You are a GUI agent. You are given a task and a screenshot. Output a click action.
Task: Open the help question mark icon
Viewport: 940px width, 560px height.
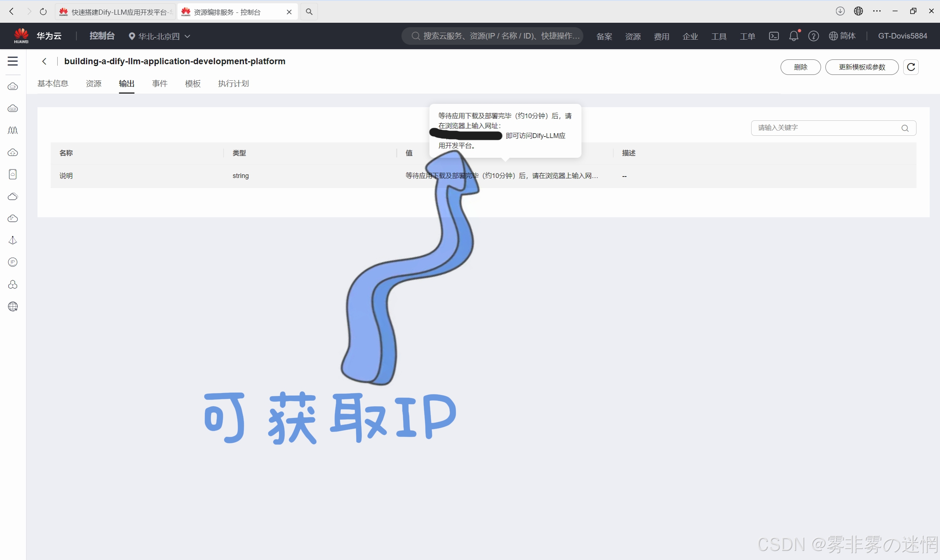pos(814,36)
